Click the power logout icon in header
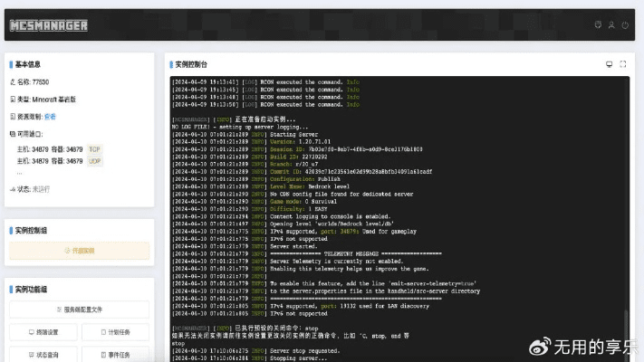 pos(625,25)
